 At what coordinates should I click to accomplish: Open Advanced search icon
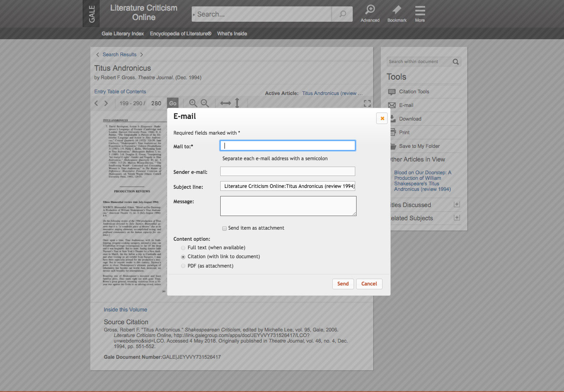click(x=370, y=14)
